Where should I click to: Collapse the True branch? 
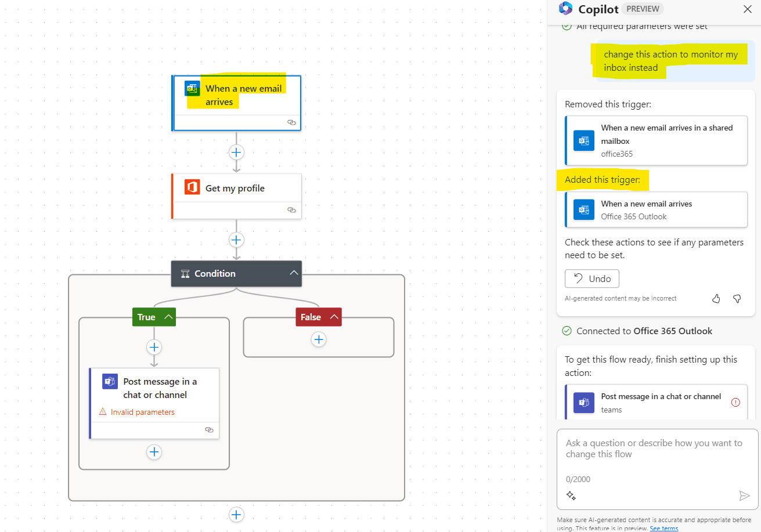168,317
